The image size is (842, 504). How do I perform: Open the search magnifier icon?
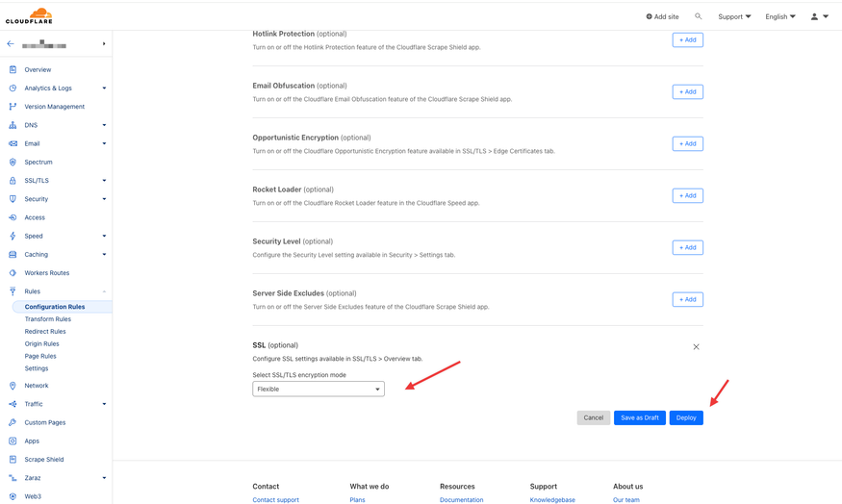pyautogui.click(x=699, y=16)
